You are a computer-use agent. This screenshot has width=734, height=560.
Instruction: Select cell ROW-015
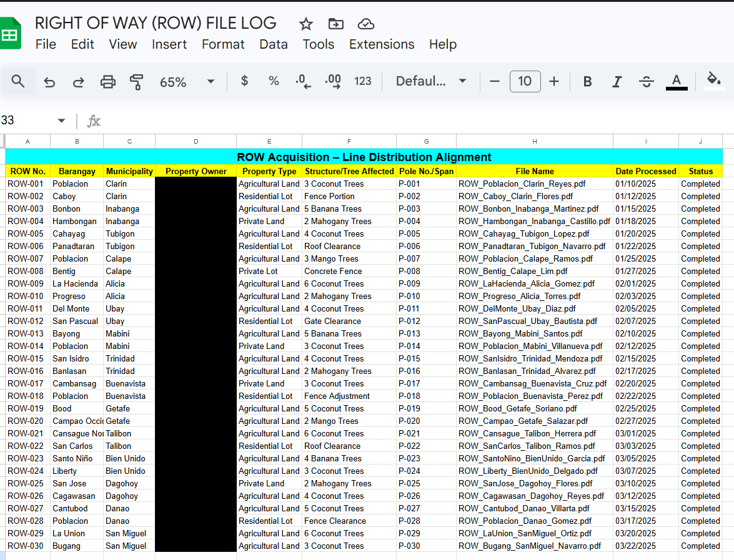click(x=27, y=358)
